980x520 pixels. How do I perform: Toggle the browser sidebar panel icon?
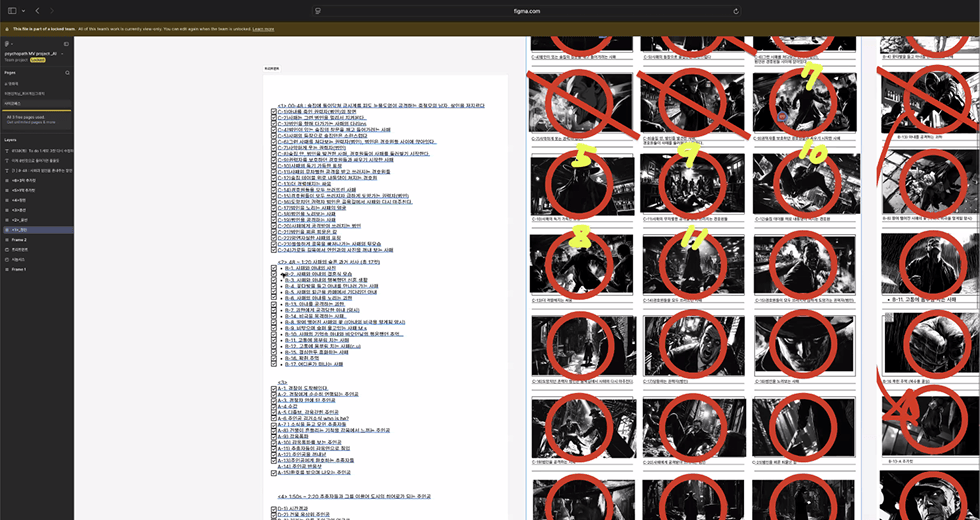[x=12, y=11]
